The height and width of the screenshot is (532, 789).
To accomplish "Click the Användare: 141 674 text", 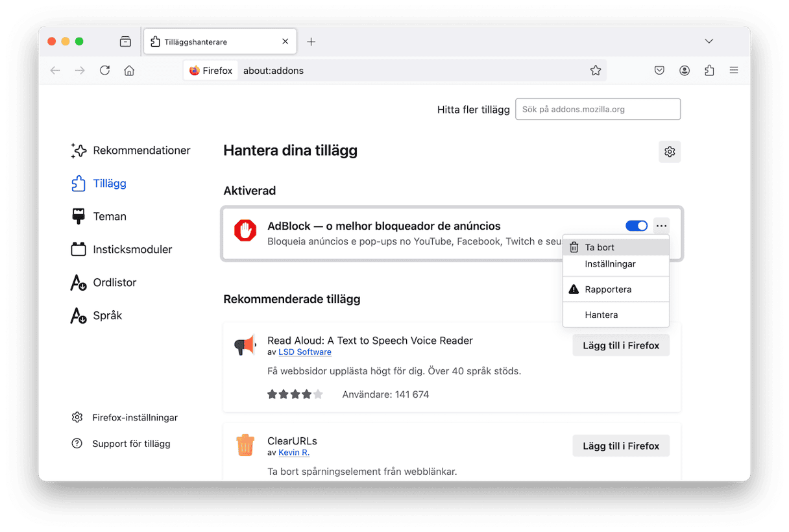I will (x=385, y=394).
